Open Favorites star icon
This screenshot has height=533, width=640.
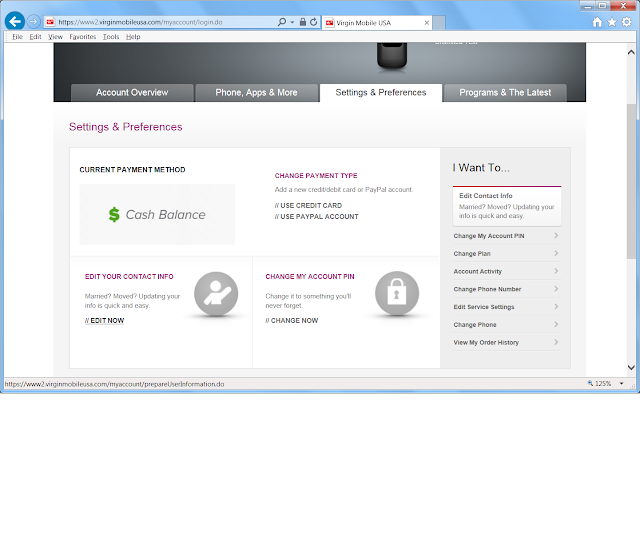pos(612,22)
